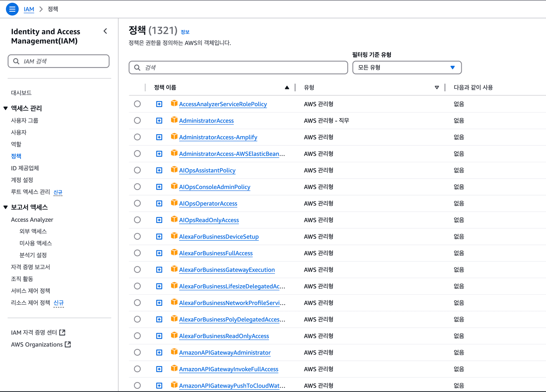This screenshot has height=392, width=546.
Task: Click the policy icon beside AmazonAPIGatewayAdministrator
Action: [x=174, y=352]
